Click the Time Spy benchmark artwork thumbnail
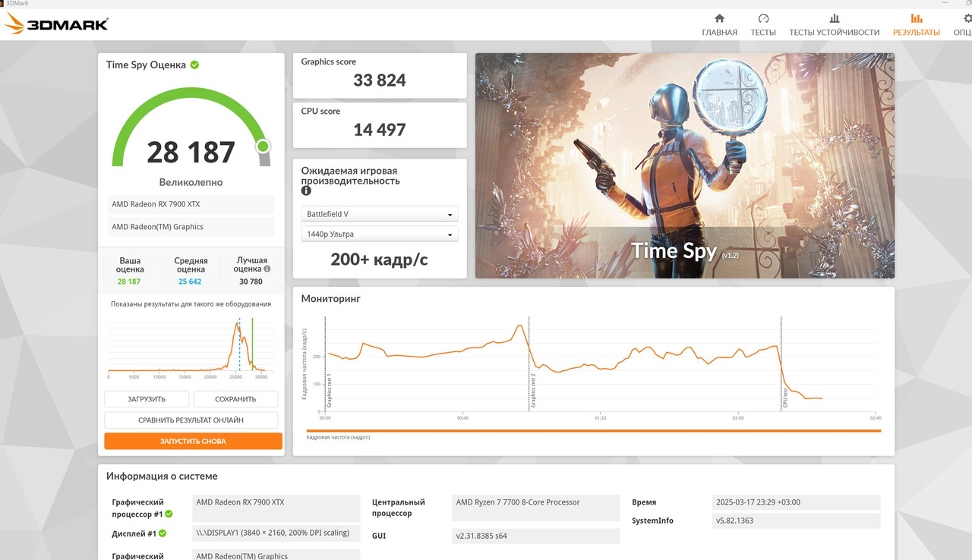This screenshot has width=972, height=560. click(685, 165)
